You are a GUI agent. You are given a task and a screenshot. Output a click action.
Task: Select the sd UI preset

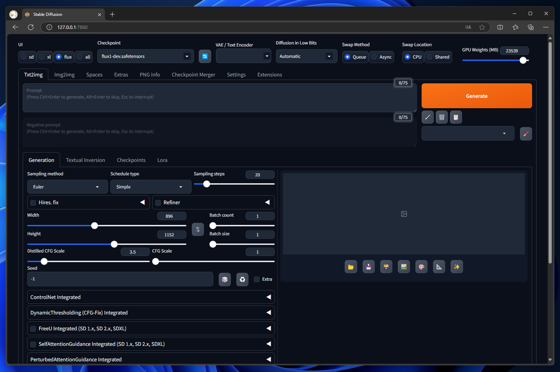(x=27, y=57)
